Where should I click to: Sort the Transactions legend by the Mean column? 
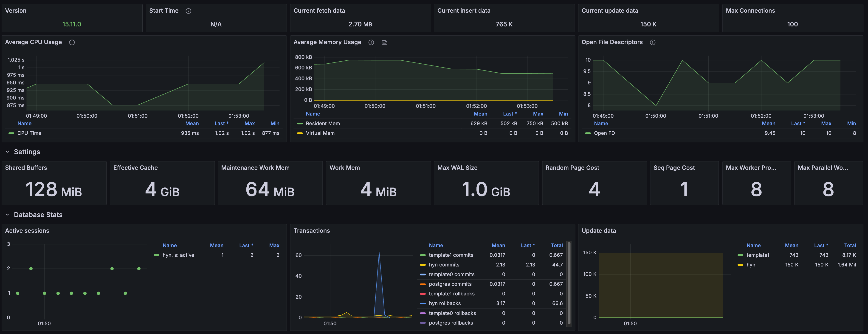click(x=498, y=245)
